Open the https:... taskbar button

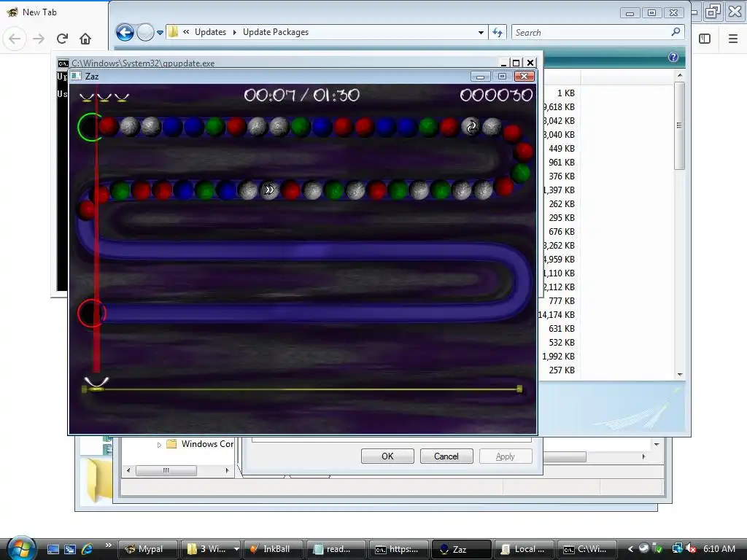click(x=399, y=549)
